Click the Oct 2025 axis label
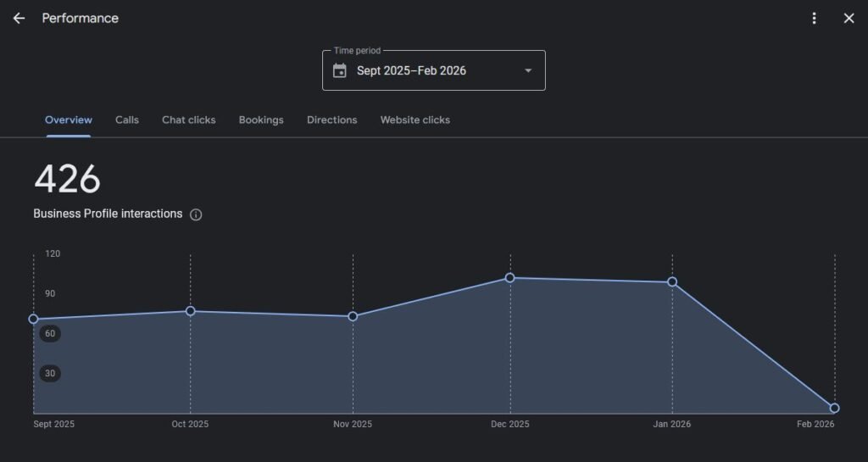Viewport: 868px width, 462px height. pyautogui.click(x=190, y=424)
